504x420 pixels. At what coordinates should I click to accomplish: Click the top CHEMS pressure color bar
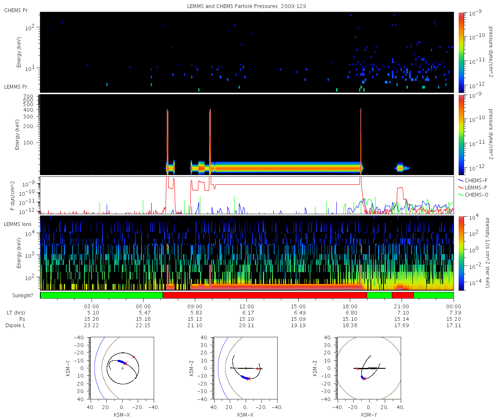click(x=461, y=52)
